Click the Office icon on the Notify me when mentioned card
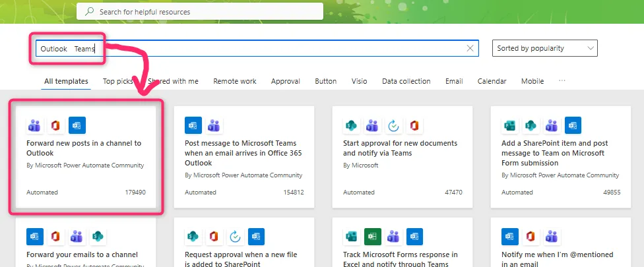Image resolution: width=644 pixels, height=267 pixels. [531, 237]
